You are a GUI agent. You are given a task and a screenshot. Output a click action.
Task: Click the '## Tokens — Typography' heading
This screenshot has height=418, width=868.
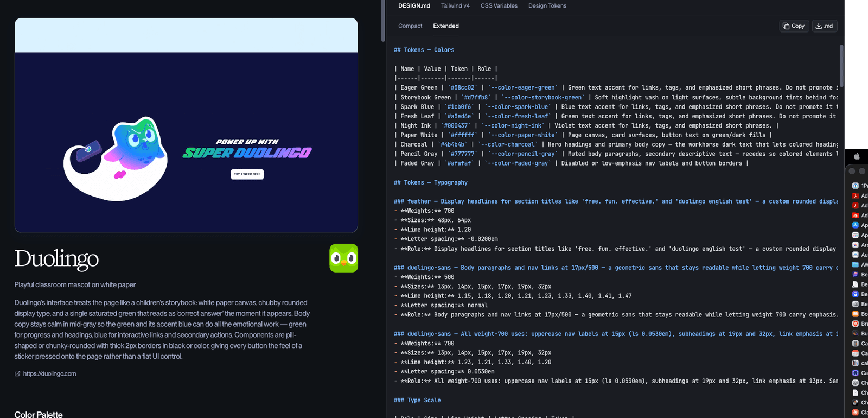[431, 182]
